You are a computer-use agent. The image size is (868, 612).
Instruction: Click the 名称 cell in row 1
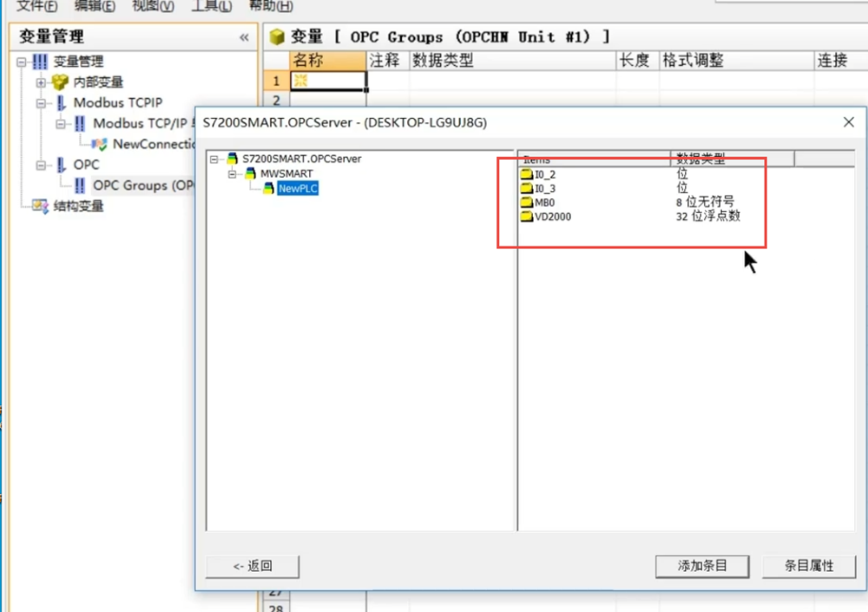coord(328,82)
